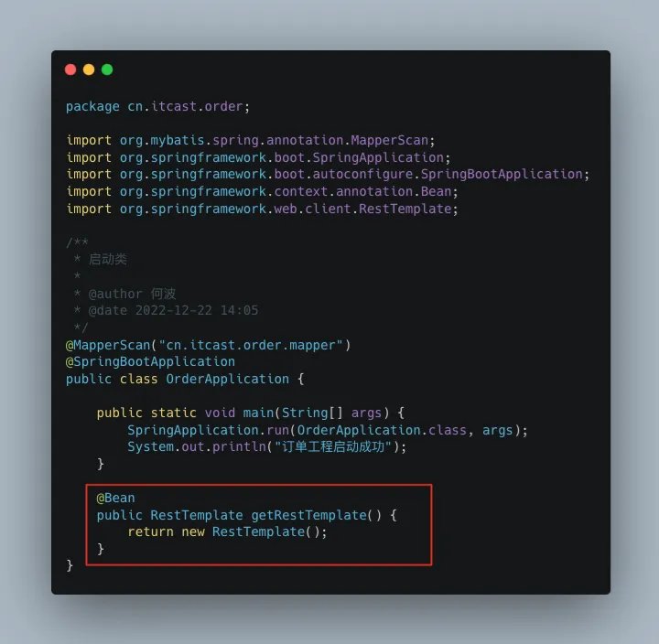Image resolution: width=659 pixels, height=644 pixels.
Task: Select the SpringApplication import class name
Action: click(378, 157)
